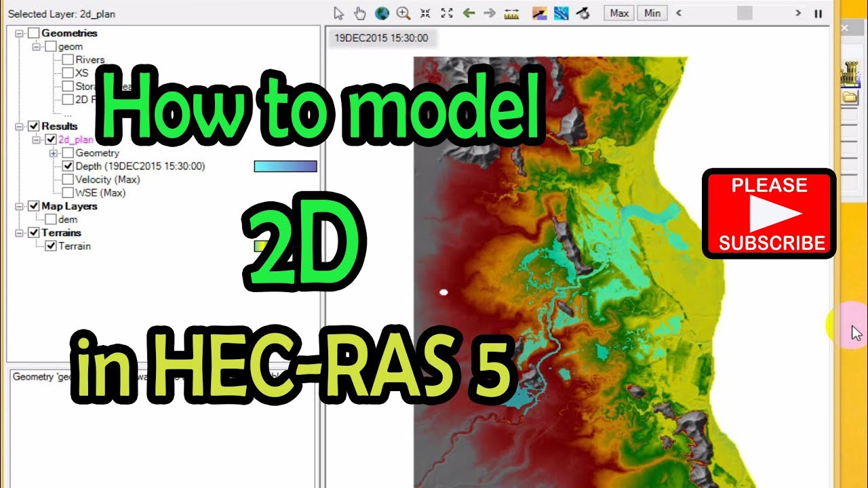This screenshot has width=868, height=488.
Task: Enable the dem map layer checkbox
Action: pos(51,220)
